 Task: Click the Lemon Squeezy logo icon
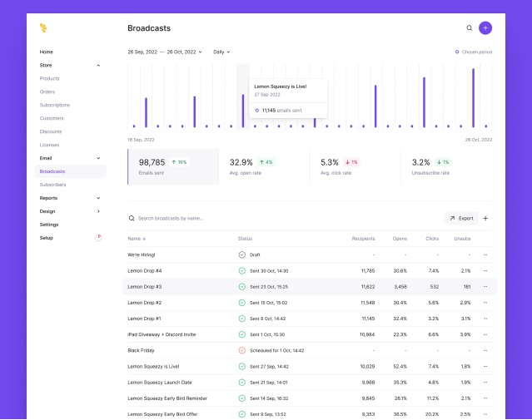pyautogui.click(x=43, y=28)
